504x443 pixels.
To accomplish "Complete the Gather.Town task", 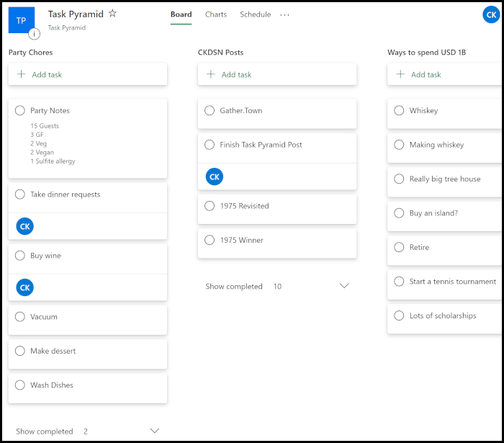I will (x=210, y=111).
